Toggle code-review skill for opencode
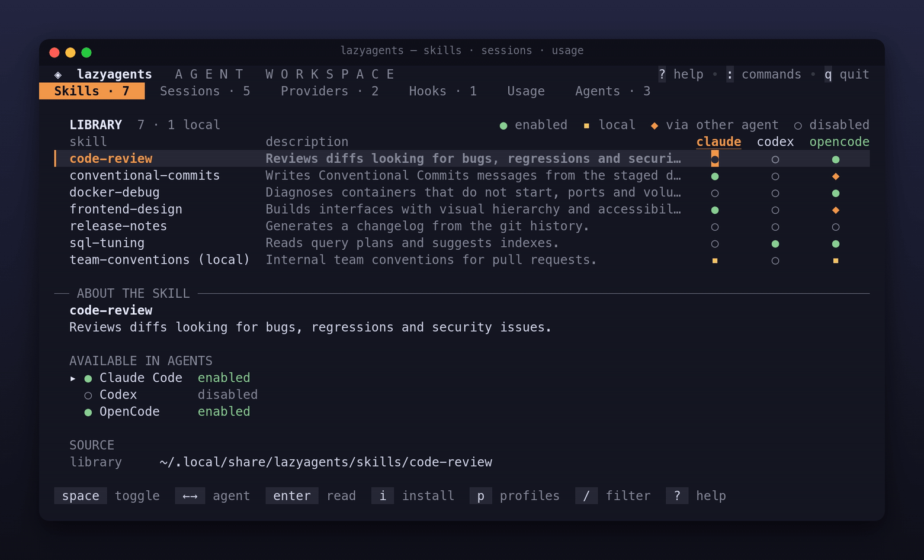This screenshot has width=924, height=560. [836, 159]
